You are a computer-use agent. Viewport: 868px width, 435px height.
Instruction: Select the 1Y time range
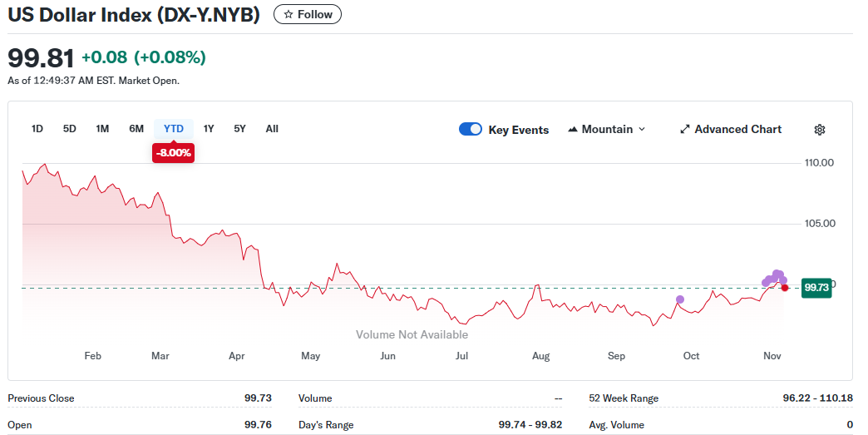click(209, 129)
